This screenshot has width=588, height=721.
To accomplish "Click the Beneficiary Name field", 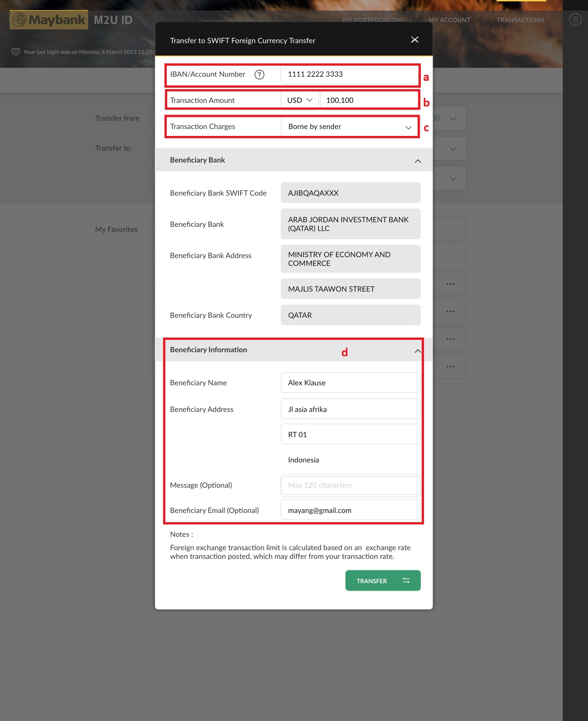I will click(351, 383).
